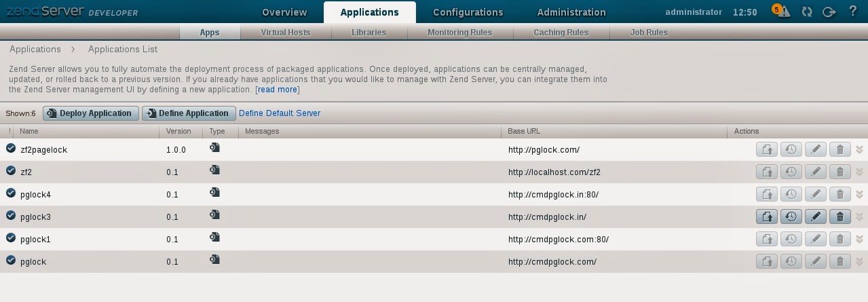The image size is (868, 302).
Task: Delete the pglock row with trash icon
Action: (840, 262)
